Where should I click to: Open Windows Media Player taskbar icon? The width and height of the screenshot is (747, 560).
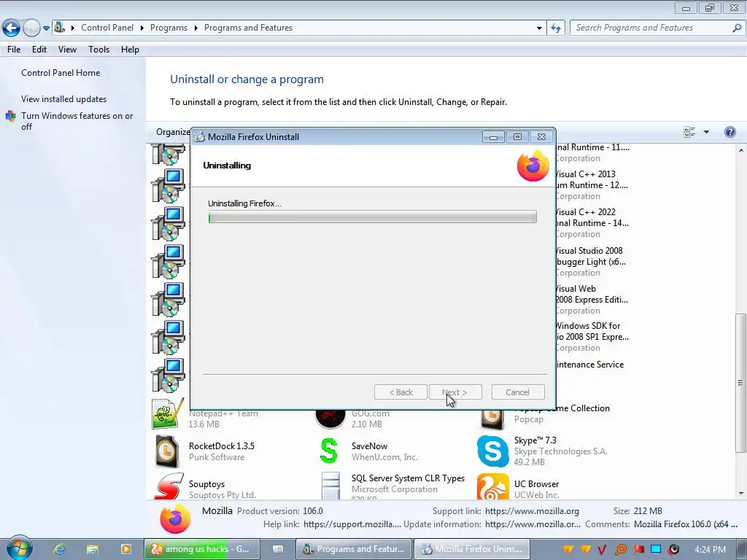tap(125, 549)
